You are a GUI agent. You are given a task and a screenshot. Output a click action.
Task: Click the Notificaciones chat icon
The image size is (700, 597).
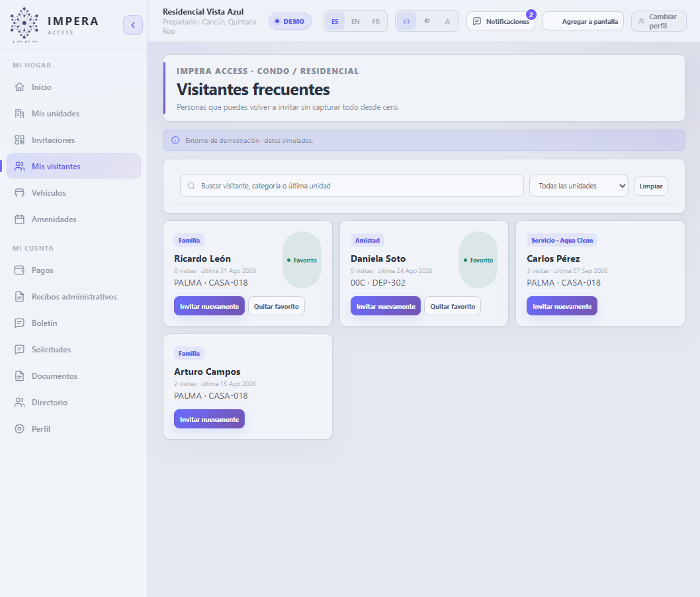(x=477, y=21)
